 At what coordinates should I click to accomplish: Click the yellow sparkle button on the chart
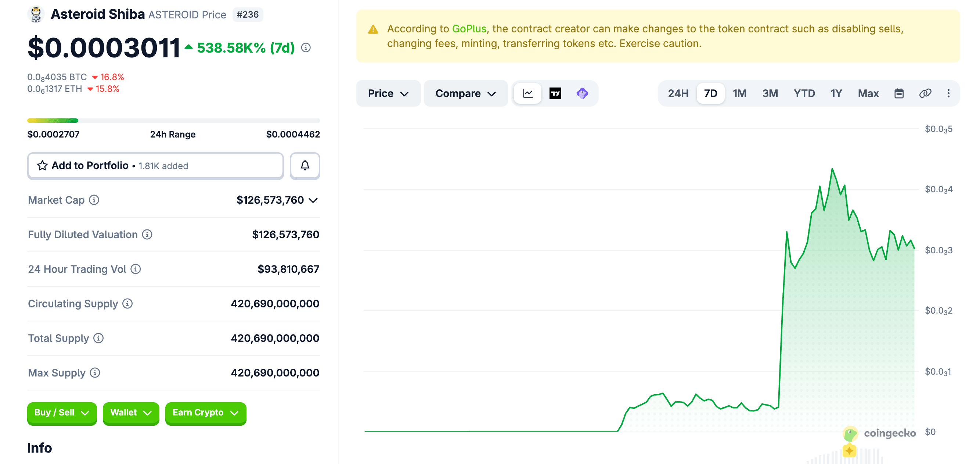click(849, 451)
